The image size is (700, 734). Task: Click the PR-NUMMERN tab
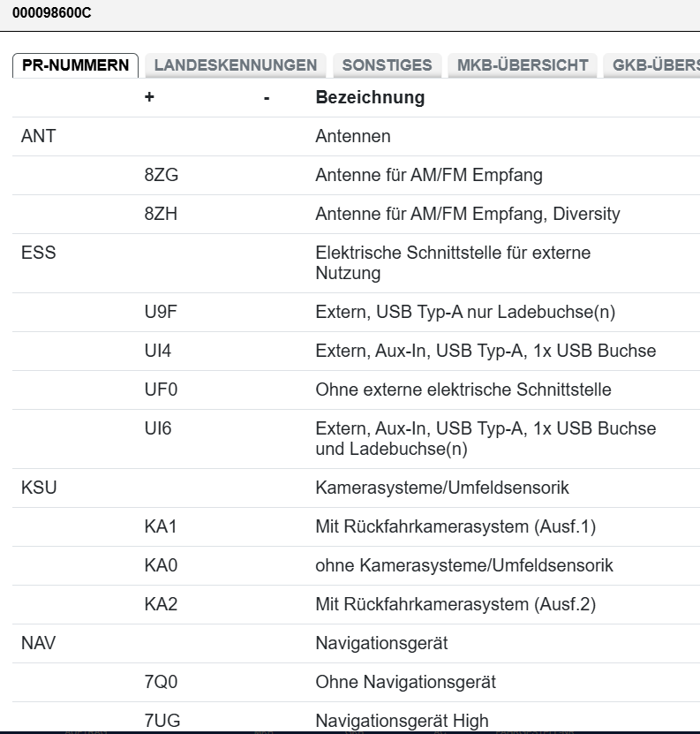(x=75, y=65)
